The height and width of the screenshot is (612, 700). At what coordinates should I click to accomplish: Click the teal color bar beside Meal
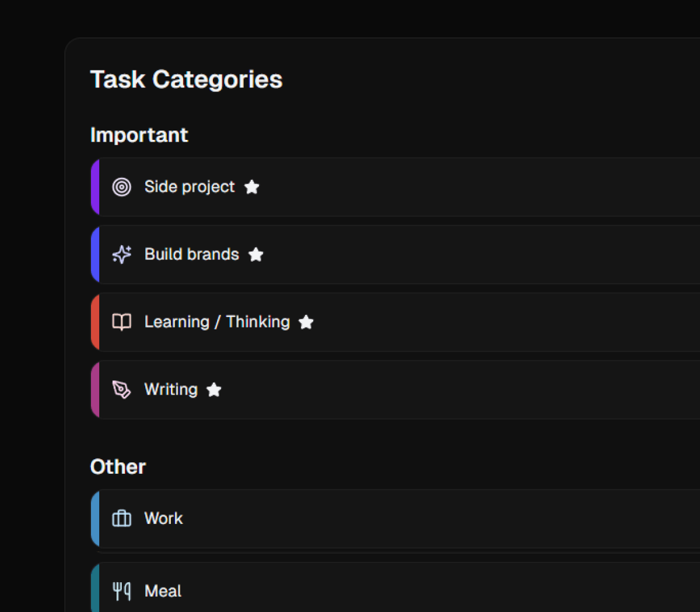pos(94,590)
